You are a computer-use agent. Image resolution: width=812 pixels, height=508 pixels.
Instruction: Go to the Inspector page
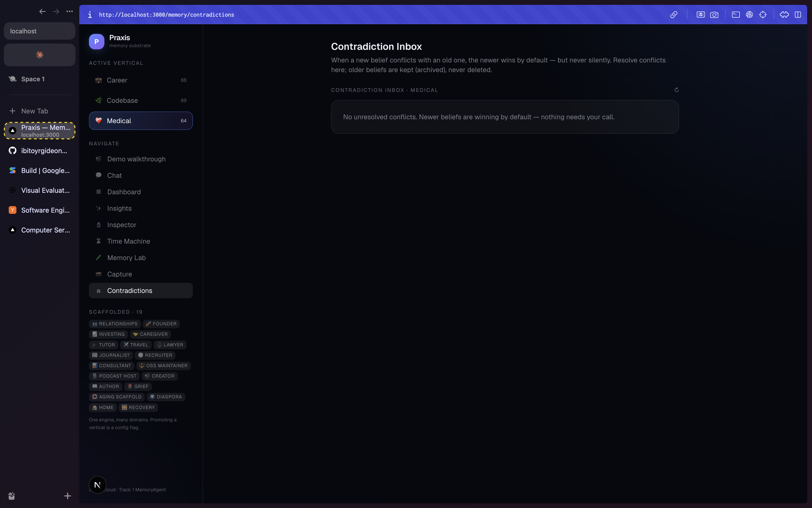click(141, 225)
